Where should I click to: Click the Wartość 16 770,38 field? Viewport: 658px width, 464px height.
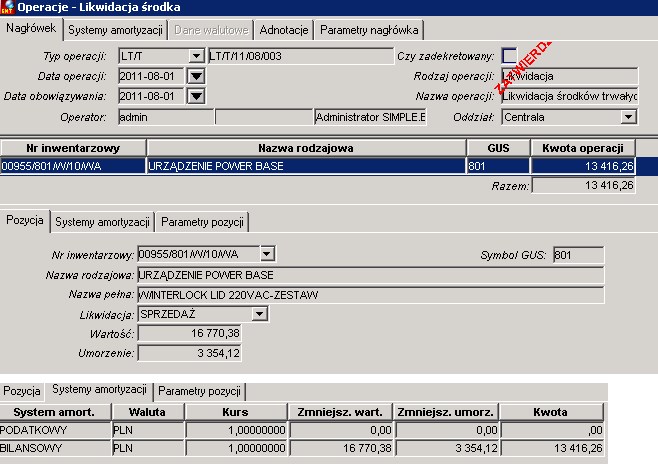click(x=190, y=334)
